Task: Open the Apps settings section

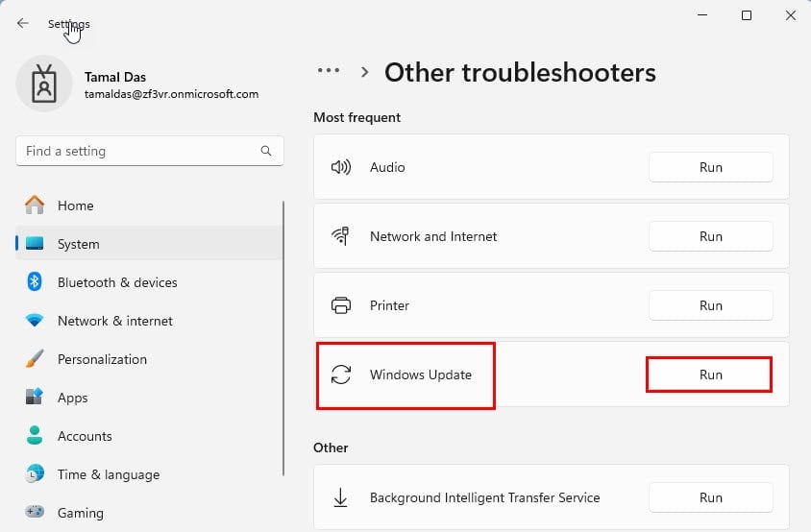Action: click(x=150, y=398)
